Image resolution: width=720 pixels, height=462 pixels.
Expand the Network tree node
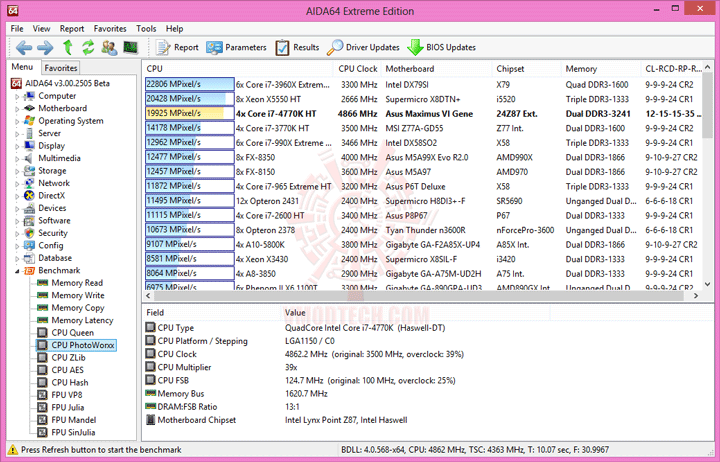[x=17, y=184]
